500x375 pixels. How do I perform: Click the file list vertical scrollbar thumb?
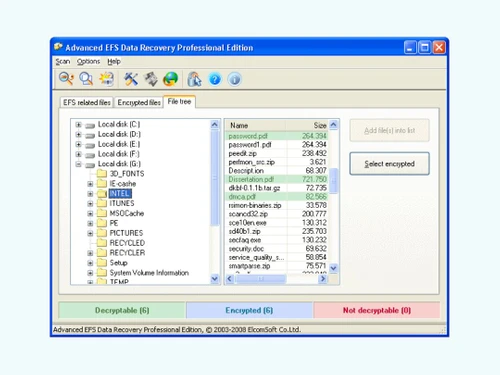tap(333, 181)
